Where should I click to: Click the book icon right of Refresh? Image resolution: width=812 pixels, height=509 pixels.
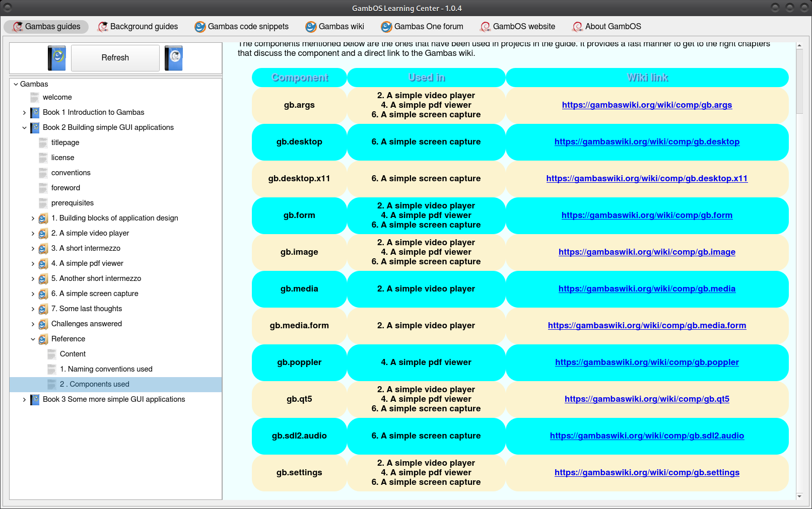pyautogui.click(x=174, y=58)
